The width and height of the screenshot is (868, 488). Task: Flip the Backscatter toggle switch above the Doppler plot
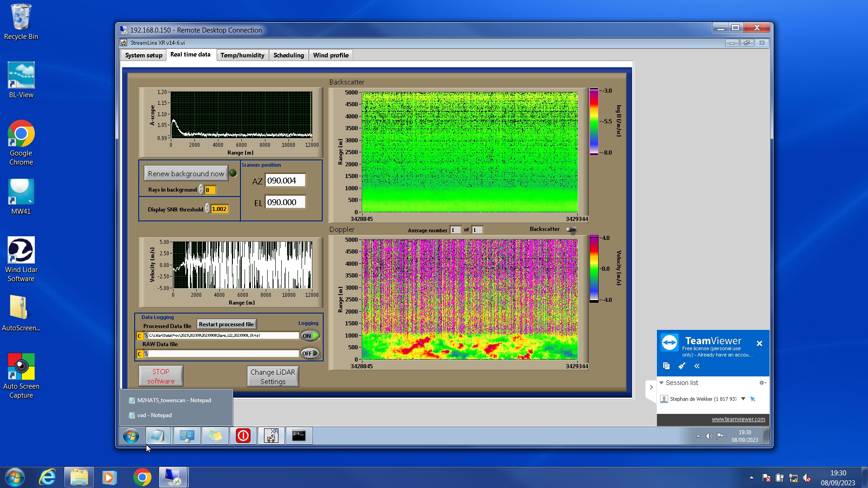571,230
